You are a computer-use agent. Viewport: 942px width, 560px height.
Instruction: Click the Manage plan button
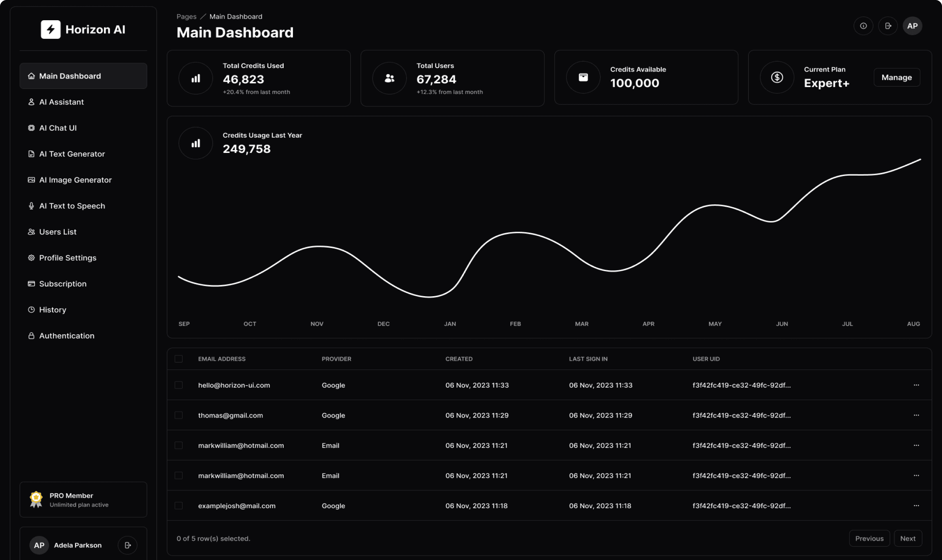[x=897, y=77]
